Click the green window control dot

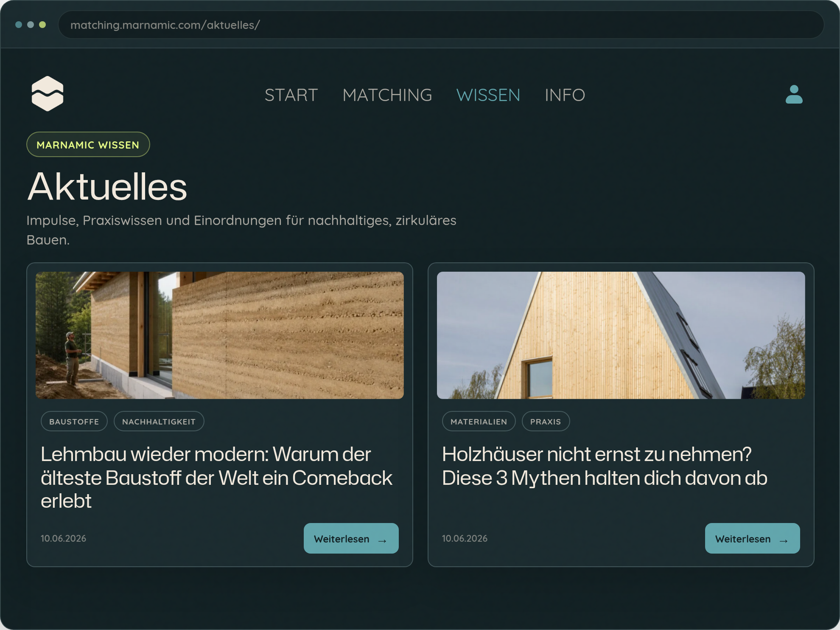(x=42, y=25)
